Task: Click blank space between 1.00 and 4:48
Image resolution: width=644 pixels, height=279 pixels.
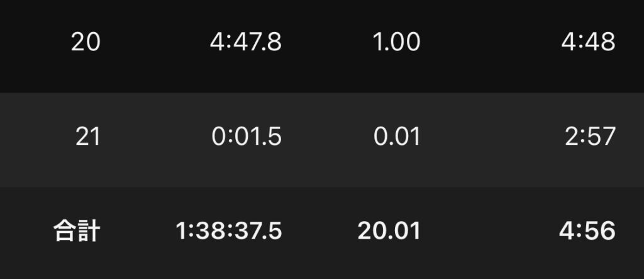Action: pyautogui.click(x=491, y=43)
